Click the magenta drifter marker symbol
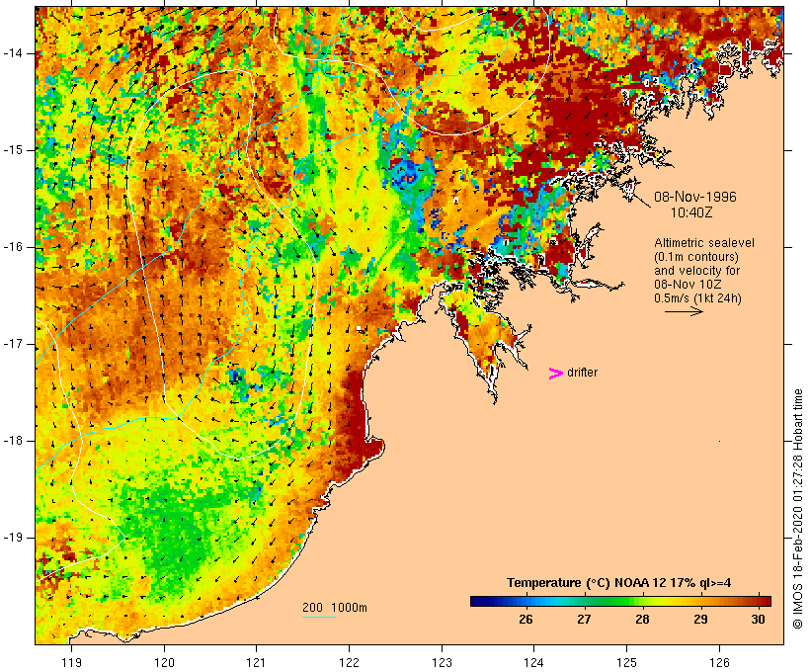Screen dimensions: 810x672 [x=555, y=374]
